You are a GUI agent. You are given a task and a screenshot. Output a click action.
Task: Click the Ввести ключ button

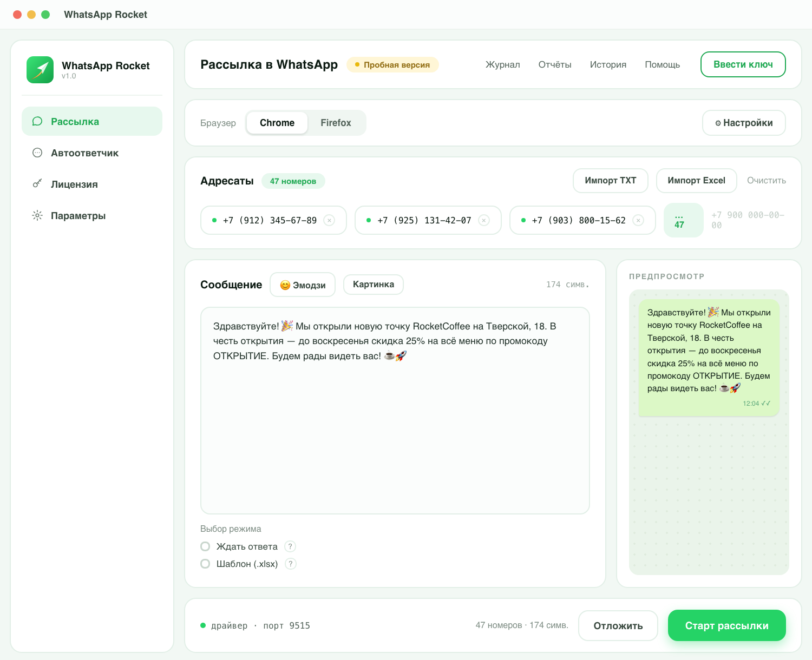[743, 64]
